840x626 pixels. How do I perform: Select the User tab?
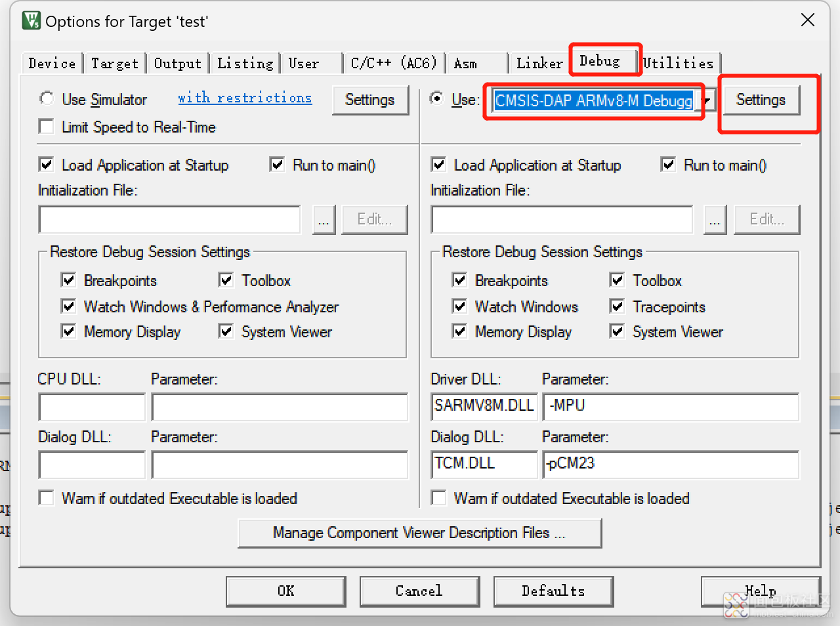(x=312, y=64)
